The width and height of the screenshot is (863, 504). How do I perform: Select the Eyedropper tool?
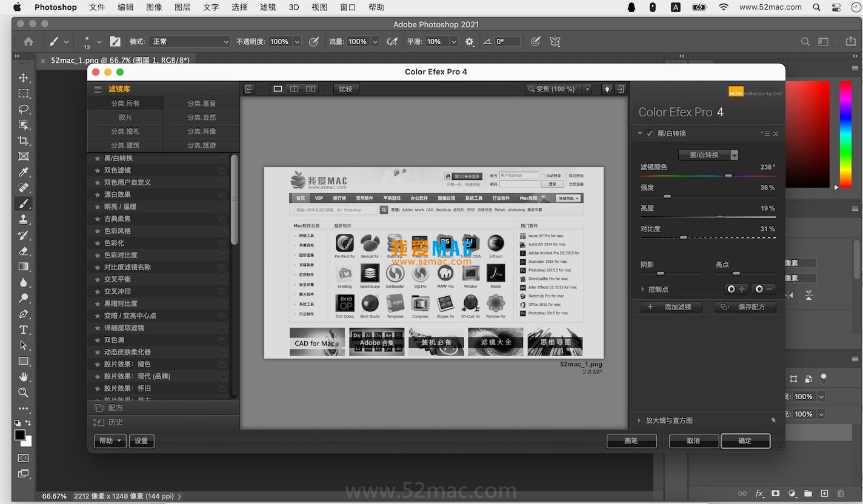pos(24,172)
